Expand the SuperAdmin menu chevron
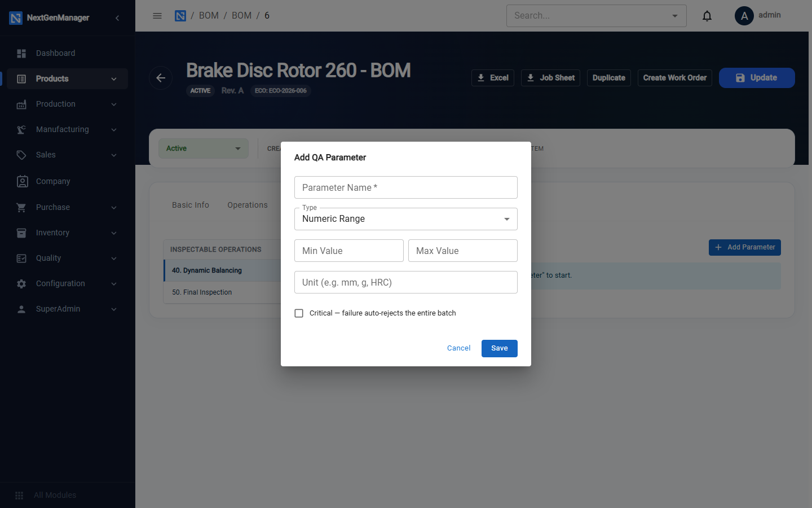Screen dimensions: 812x508 coord(114,309)
